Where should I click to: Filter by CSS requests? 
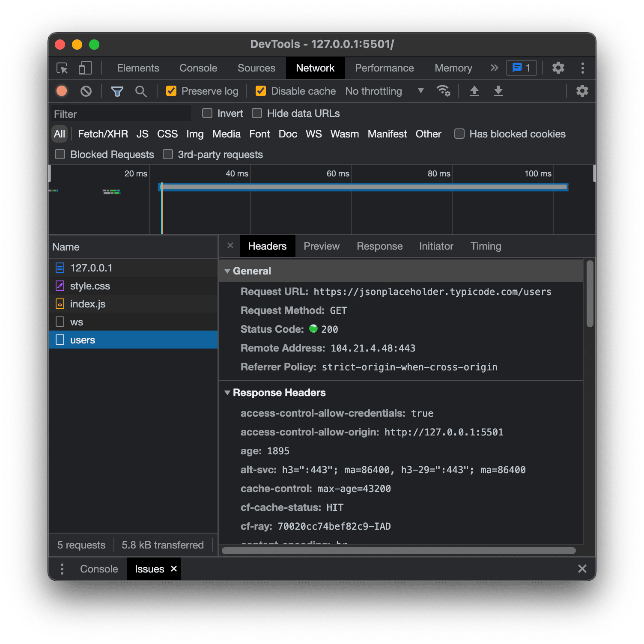[x=167, y=134]
